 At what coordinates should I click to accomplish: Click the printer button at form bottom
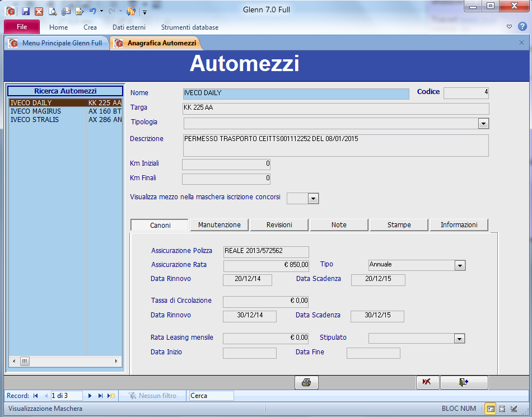[x=306, y=383]
